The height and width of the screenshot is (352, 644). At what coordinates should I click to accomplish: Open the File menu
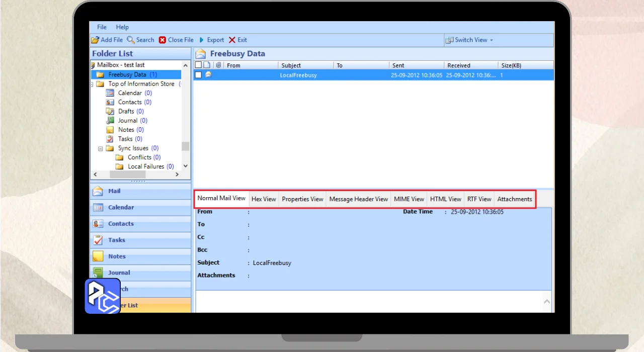tap(102, 27)
